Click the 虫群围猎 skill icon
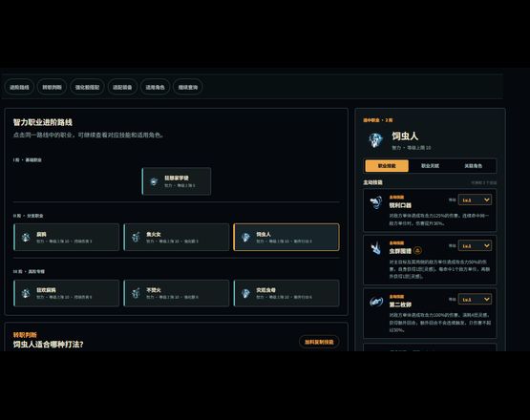This screenshot has height=420, width=530. click(x=376, y=249)
